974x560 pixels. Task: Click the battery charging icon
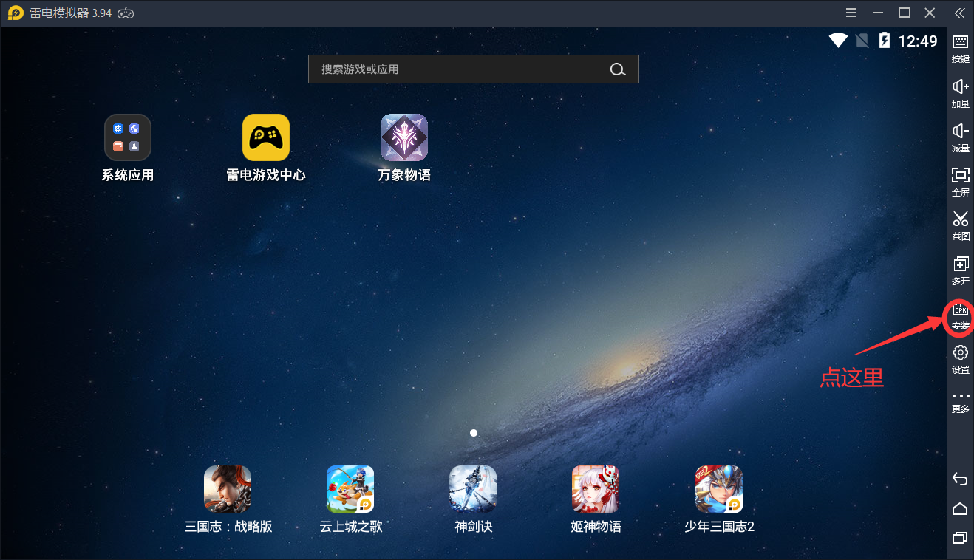point(884,41)
